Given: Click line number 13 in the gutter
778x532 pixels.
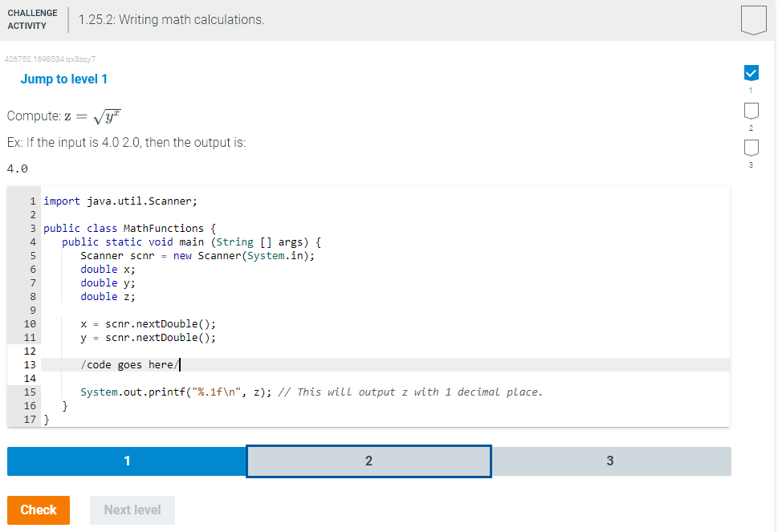Looking at the screenshot, I should (x=29, y=364).
